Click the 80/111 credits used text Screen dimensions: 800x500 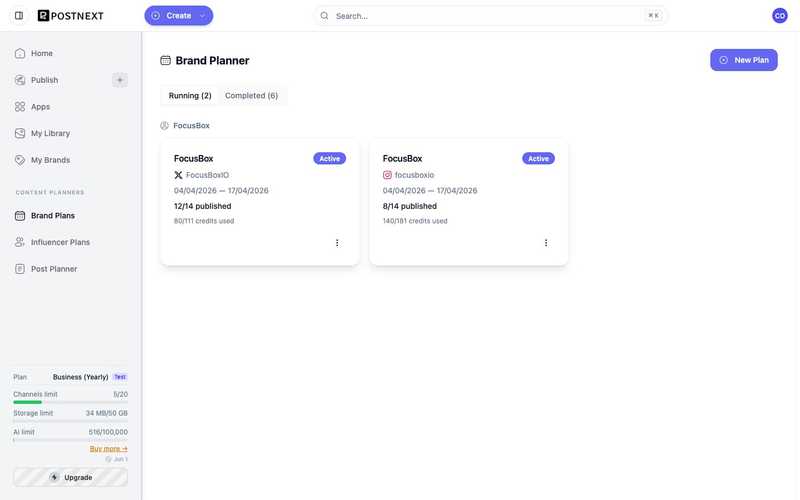[x=204, y=221]
